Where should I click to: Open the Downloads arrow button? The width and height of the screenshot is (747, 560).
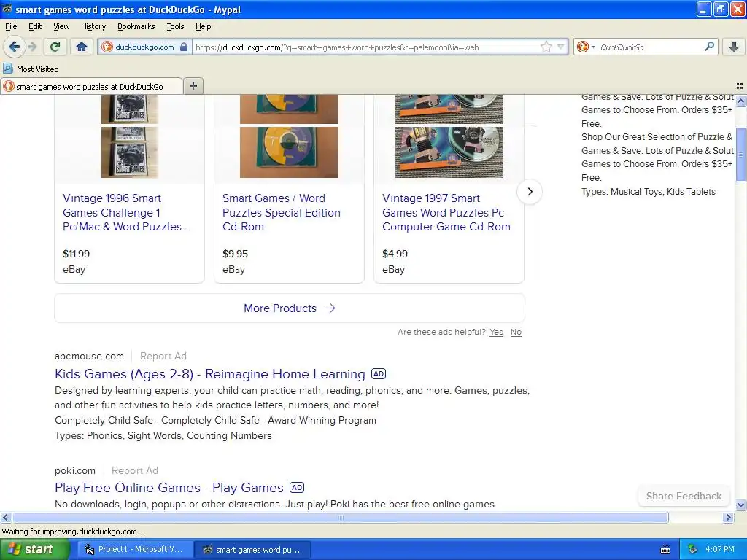tap(733, 47)
